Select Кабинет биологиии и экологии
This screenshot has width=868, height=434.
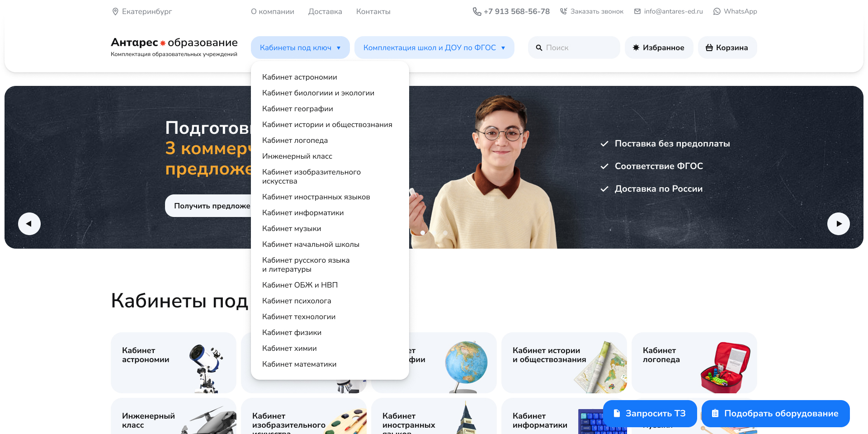tap(318, 93)
